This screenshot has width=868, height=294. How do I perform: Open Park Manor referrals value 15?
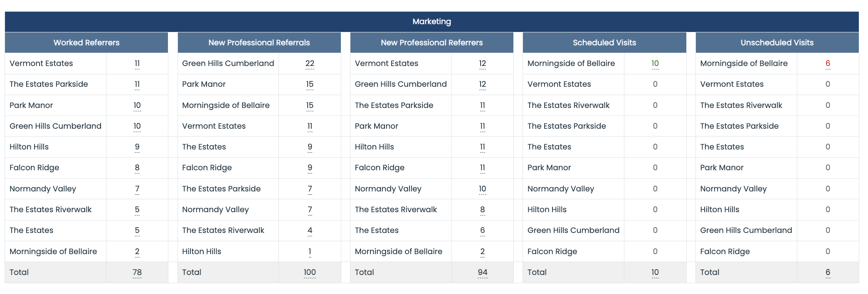(310, 84)
